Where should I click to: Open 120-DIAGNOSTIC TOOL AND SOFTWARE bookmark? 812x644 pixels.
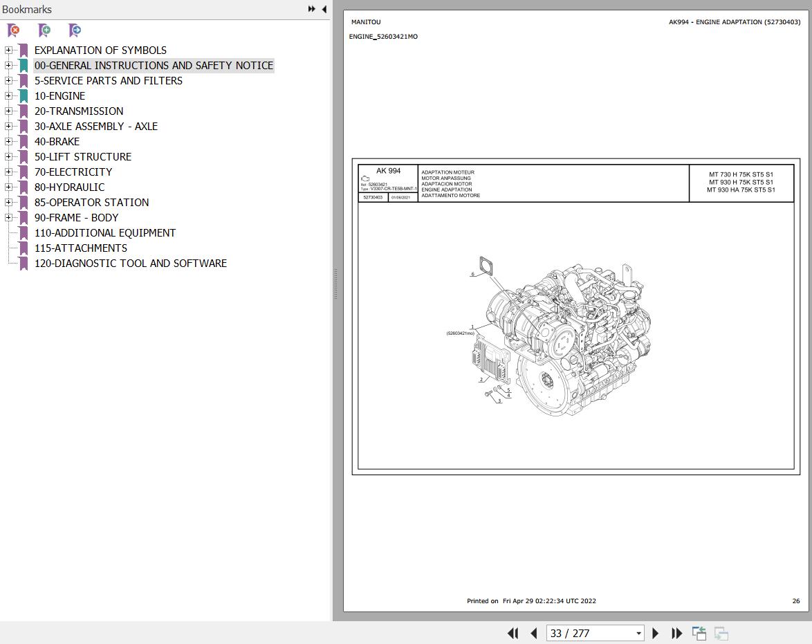point(131,263)
